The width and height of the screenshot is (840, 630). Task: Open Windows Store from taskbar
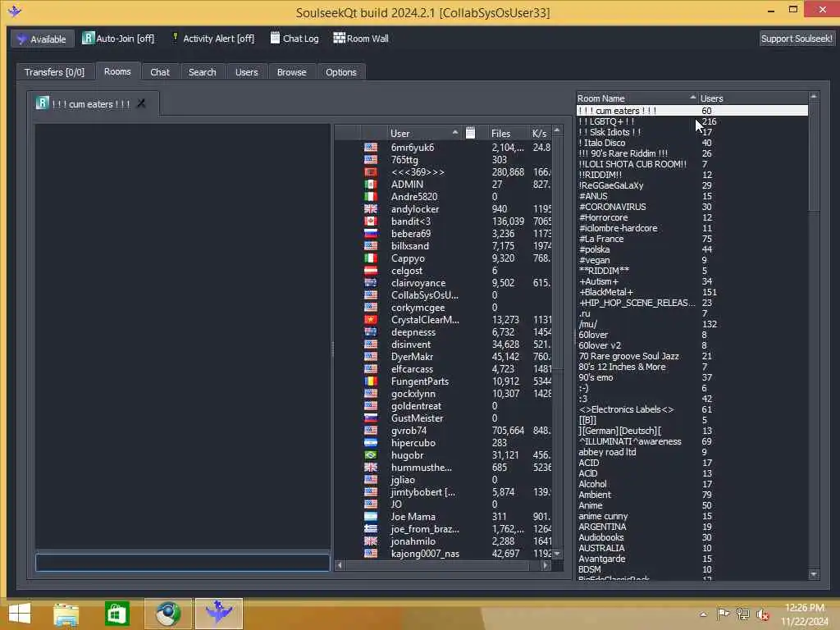(116, 614)
